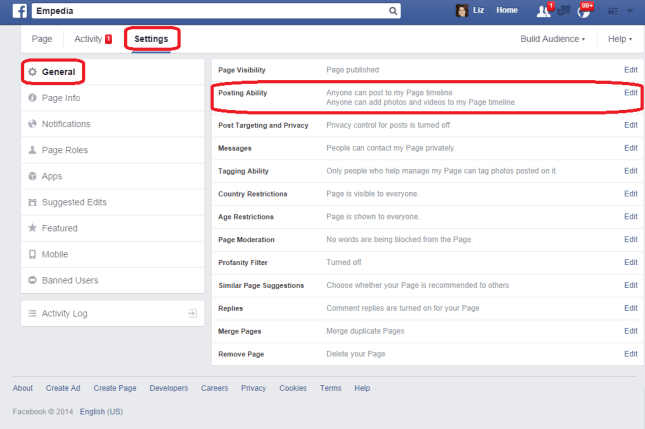Open the globe notifications icon
The image size is (645, 429).
(583, 12)
